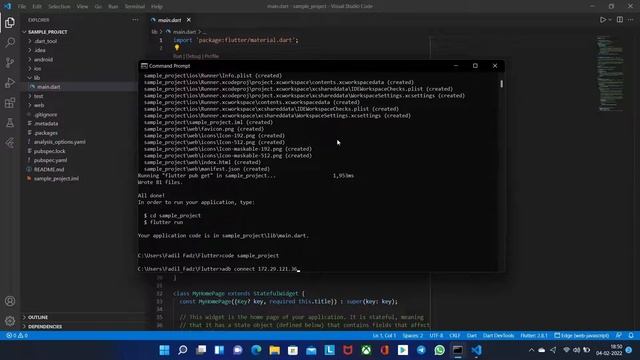
Task: Click the Command Prompt taskbar icon
Action: (458, 350)
